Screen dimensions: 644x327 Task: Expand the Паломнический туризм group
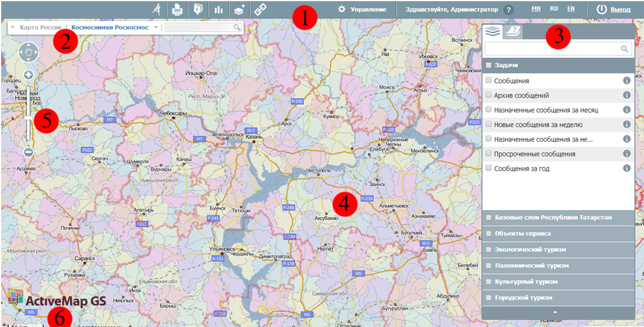click(558, 266)
